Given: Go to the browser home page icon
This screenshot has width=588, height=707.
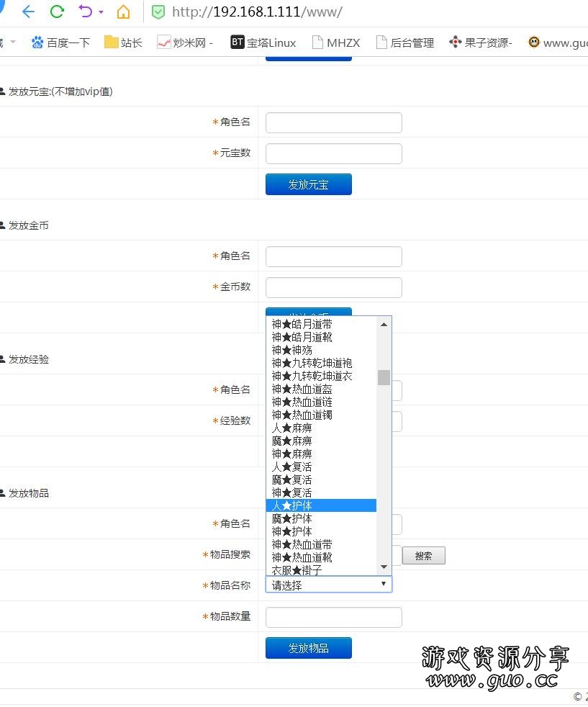Looking at the screenshot, I should coord(124,12).
